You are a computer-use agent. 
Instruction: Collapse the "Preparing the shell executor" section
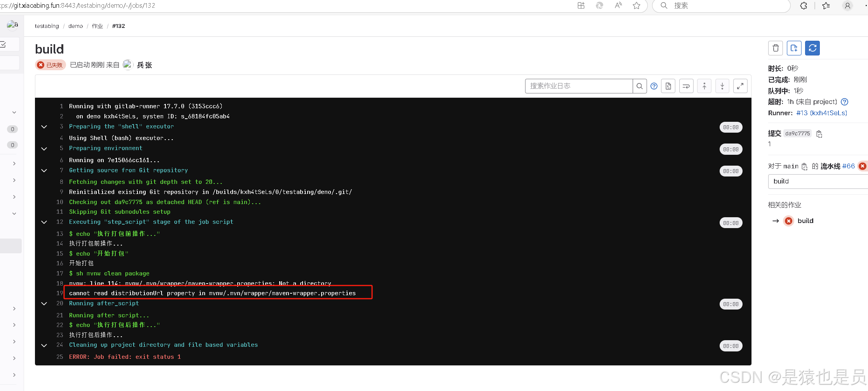(x=44, y=127)
